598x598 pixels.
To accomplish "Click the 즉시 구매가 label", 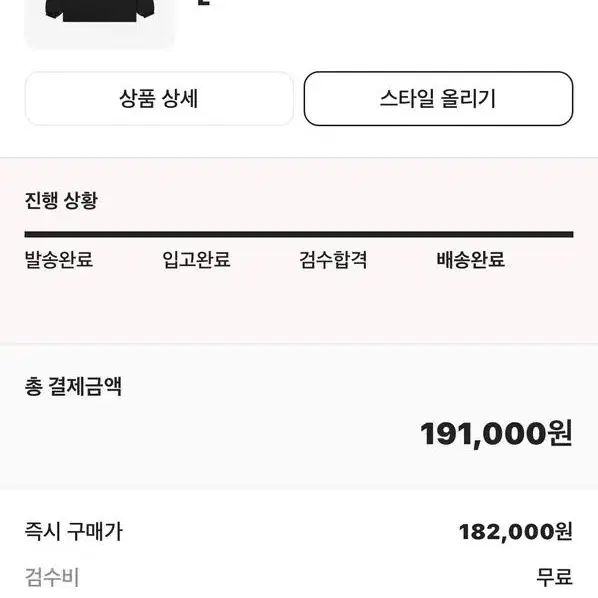I will coord(74,531).
